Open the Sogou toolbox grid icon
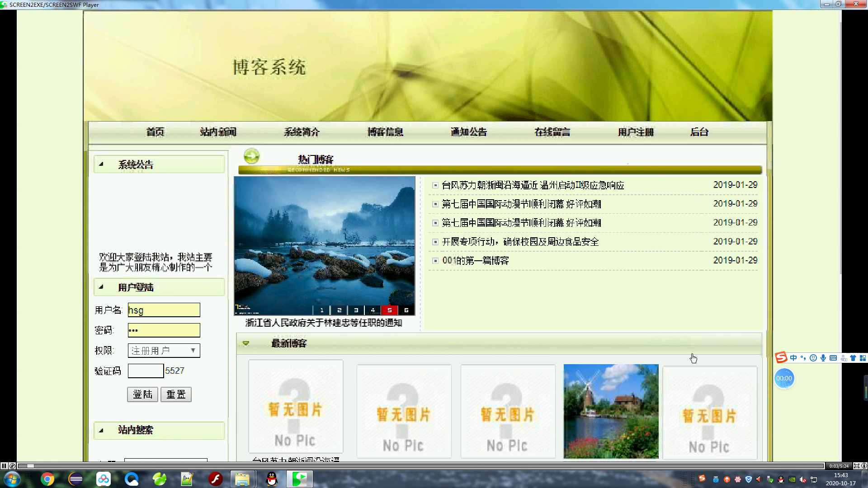 click(863, 358)
